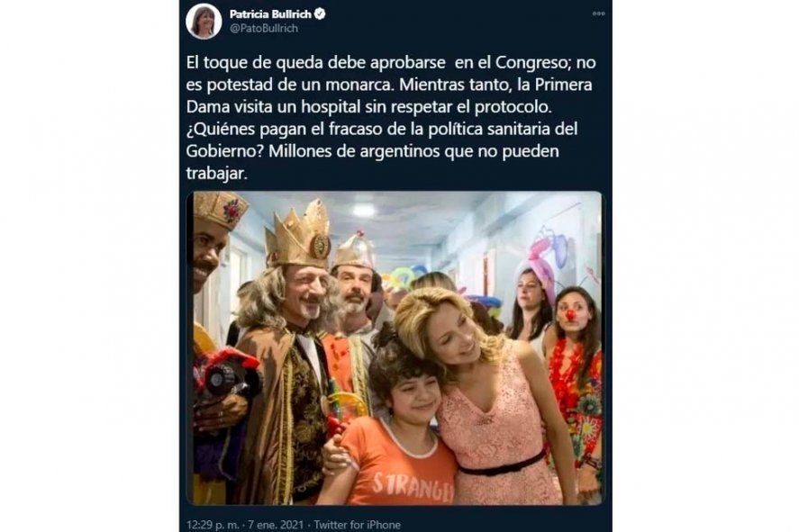Viewport: 799px width, 532px height.
Task: Open the three-dot tweet options menu
Action: [599, 14]
